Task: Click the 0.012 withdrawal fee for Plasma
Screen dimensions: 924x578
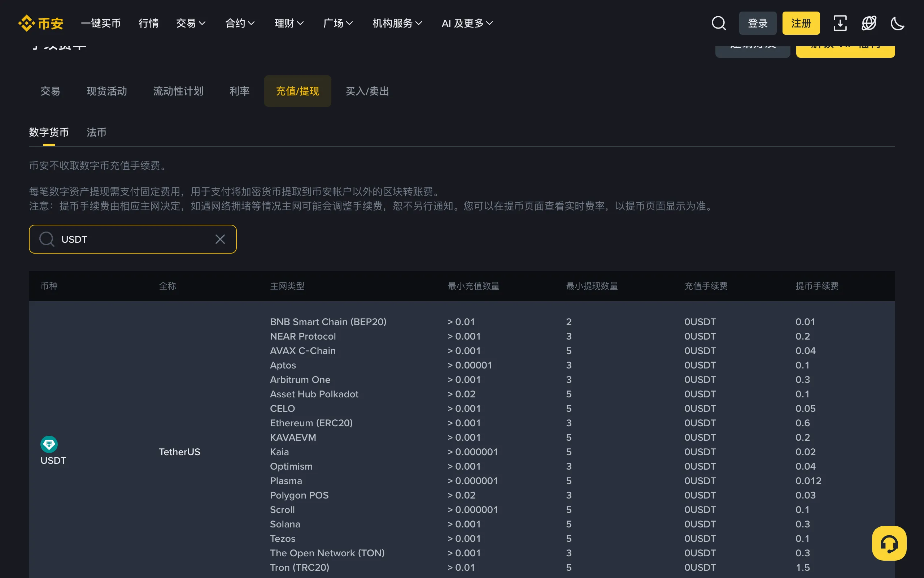Action: (x=808, y=480)
